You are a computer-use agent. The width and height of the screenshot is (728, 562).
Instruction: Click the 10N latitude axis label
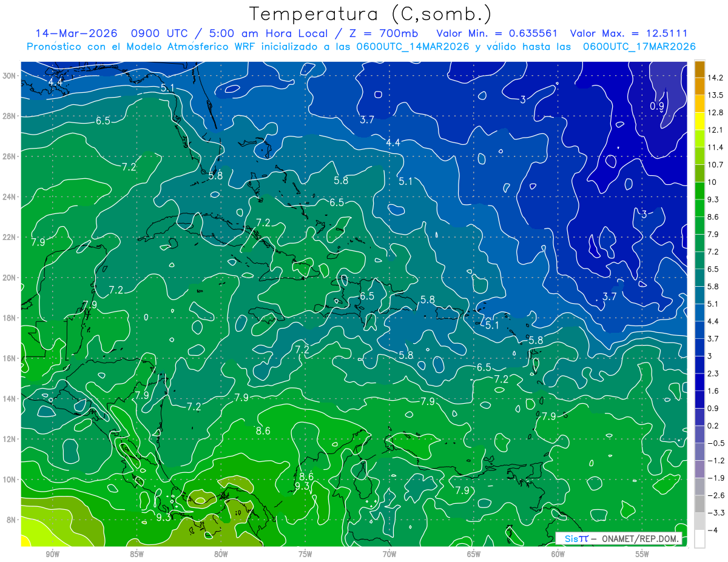pos(10,480)
